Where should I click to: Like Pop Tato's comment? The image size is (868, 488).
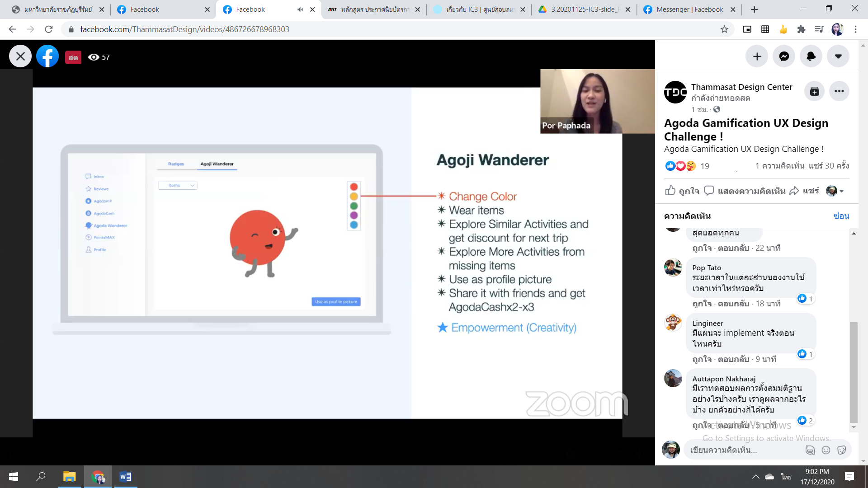coord(701,304)
